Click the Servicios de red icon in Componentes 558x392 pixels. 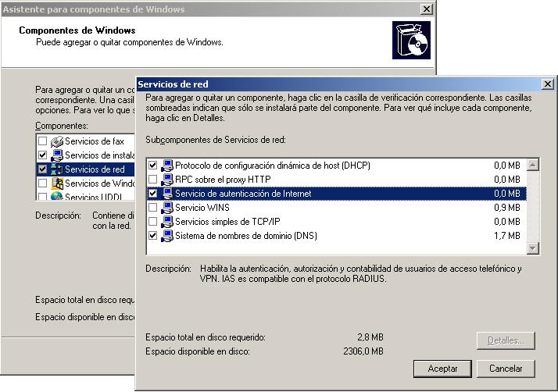pyautogui.click(x=56, y=169)
